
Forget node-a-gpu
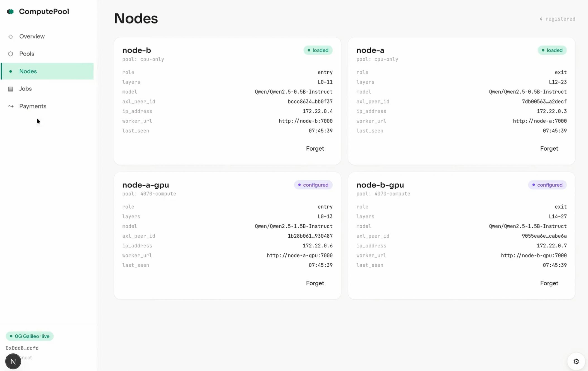pyautogui.click(x=315, y=283)
